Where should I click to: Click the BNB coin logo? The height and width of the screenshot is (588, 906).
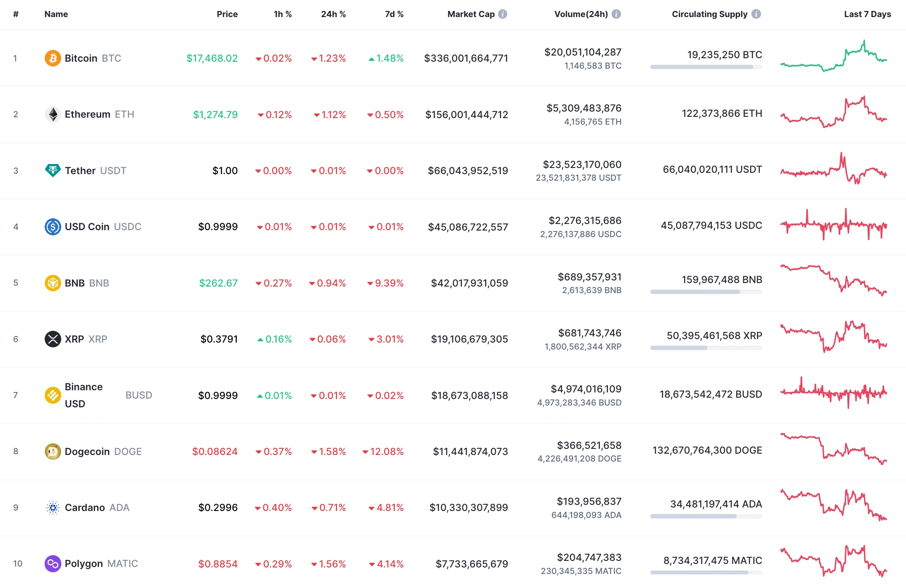[x=53, y=283]
